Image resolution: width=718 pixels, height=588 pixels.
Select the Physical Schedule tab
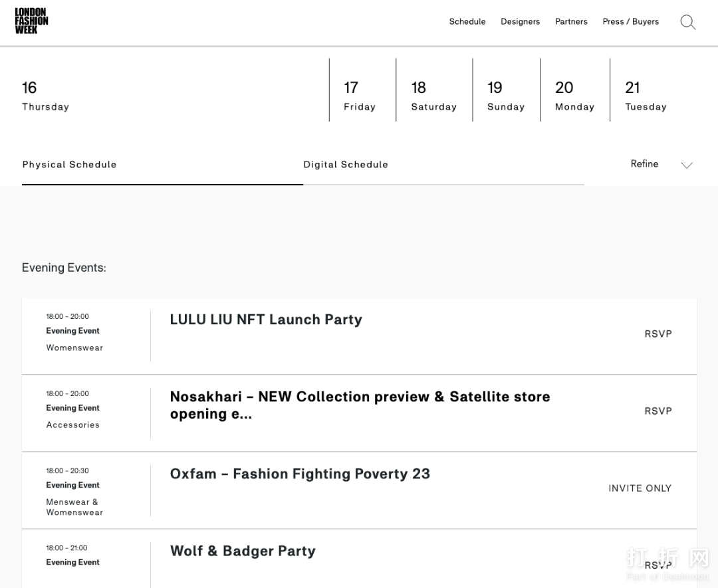click(x=69, y=165)
